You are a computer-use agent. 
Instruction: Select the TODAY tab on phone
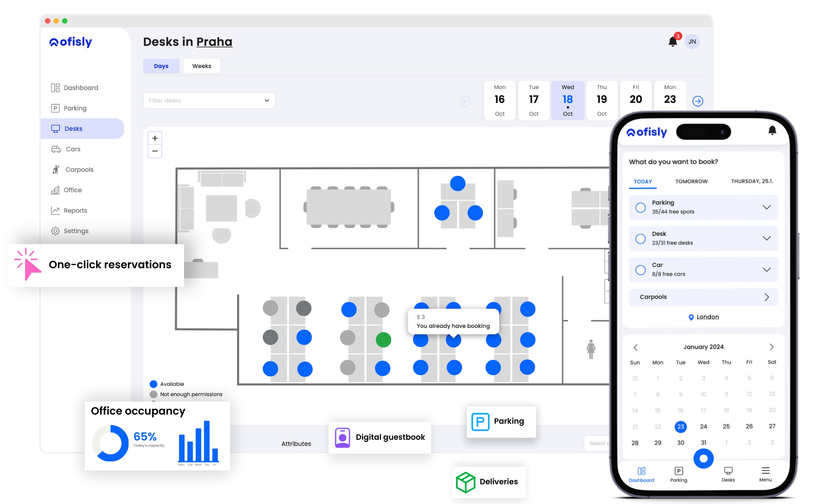click(x=643, y=182)
